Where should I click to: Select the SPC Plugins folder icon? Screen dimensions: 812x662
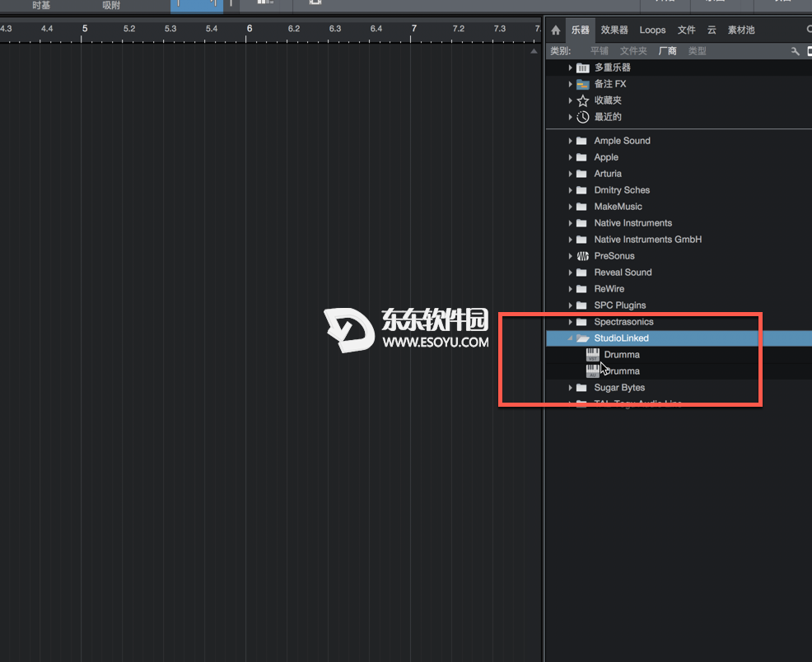581,305
